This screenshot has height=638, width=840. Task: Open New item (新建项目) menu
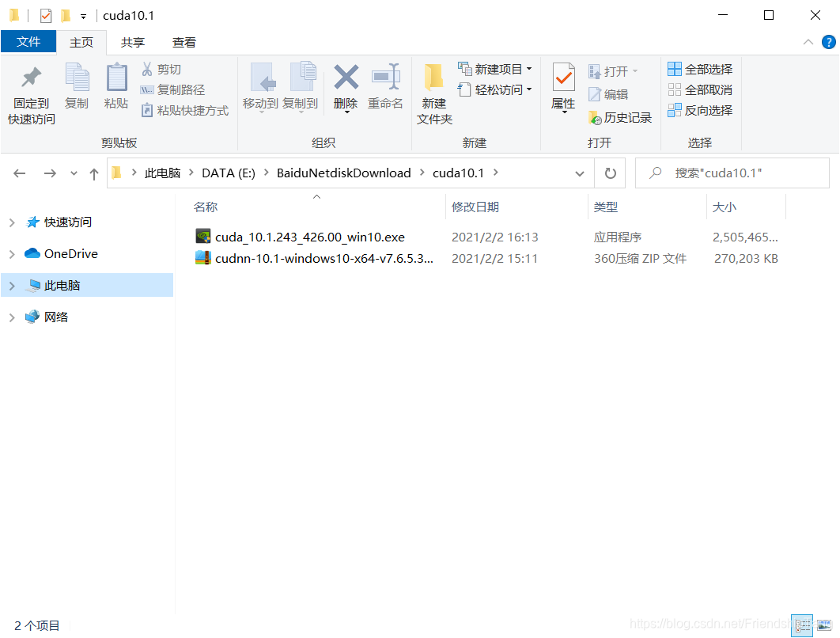(x=495, y=69)
